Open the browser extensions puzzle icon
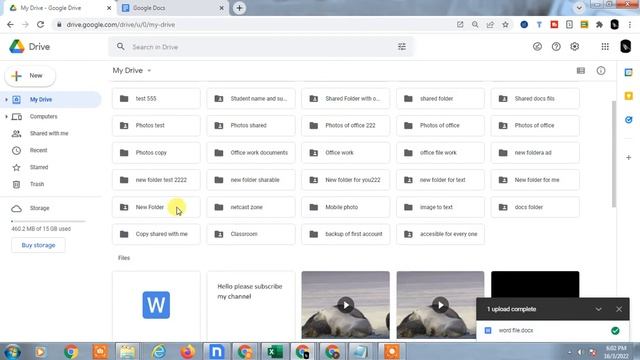 point(599,24)
